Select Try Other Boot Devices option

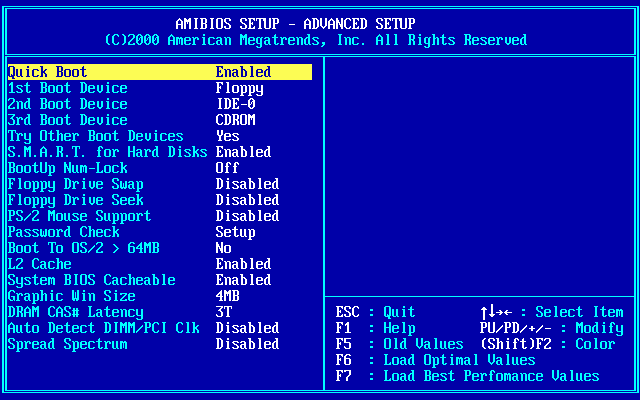click(x=96, y=136)
